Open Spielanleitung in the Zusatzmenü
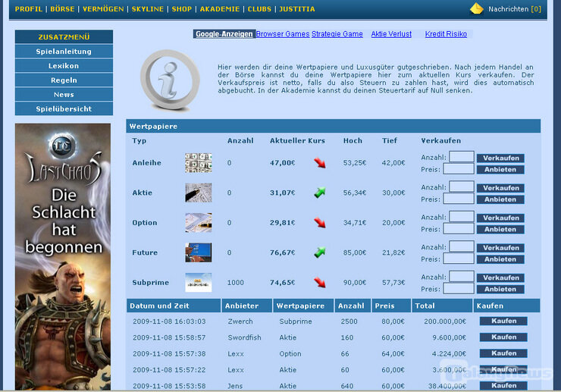 tap(64, 52)
